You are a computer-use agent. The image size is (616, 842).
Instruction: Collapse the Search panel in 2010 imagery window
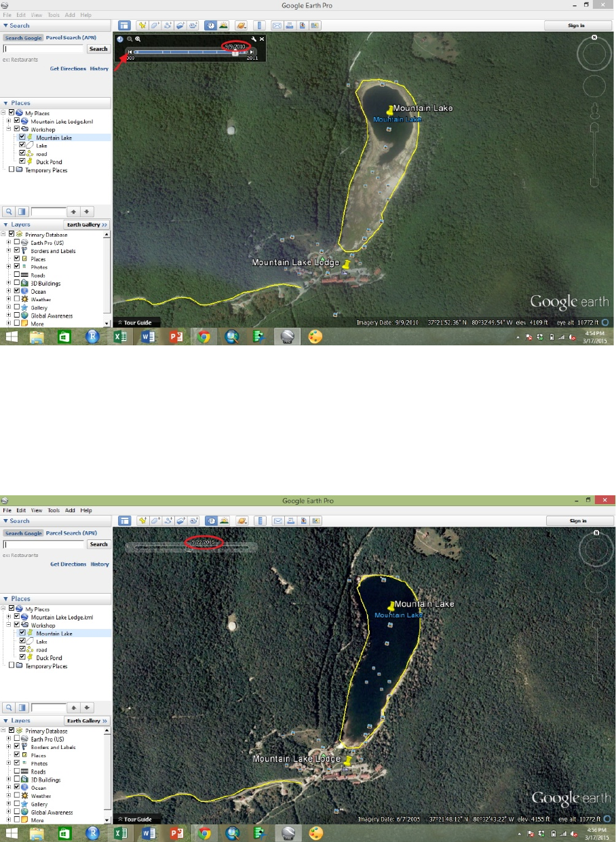(5, 26)
